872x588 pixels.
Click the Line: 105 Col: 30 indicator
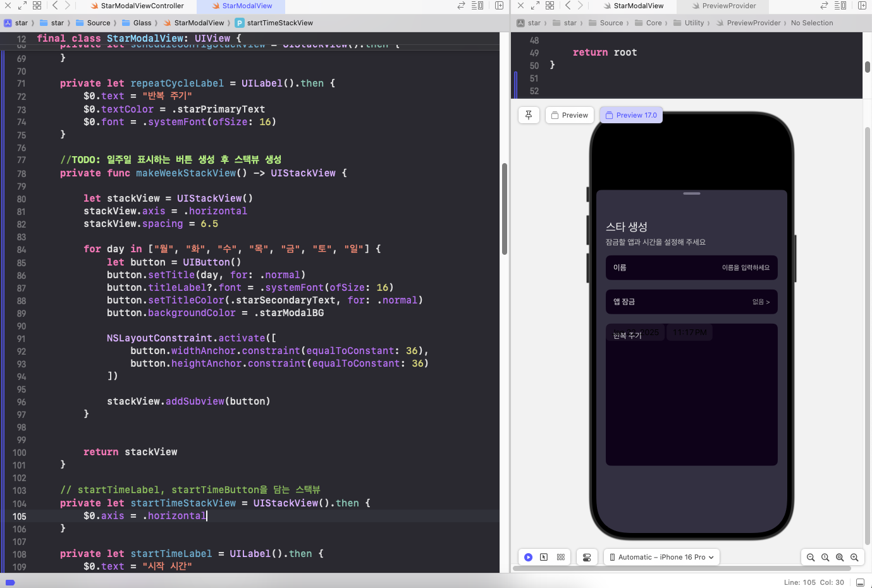[x=814, y=582]
